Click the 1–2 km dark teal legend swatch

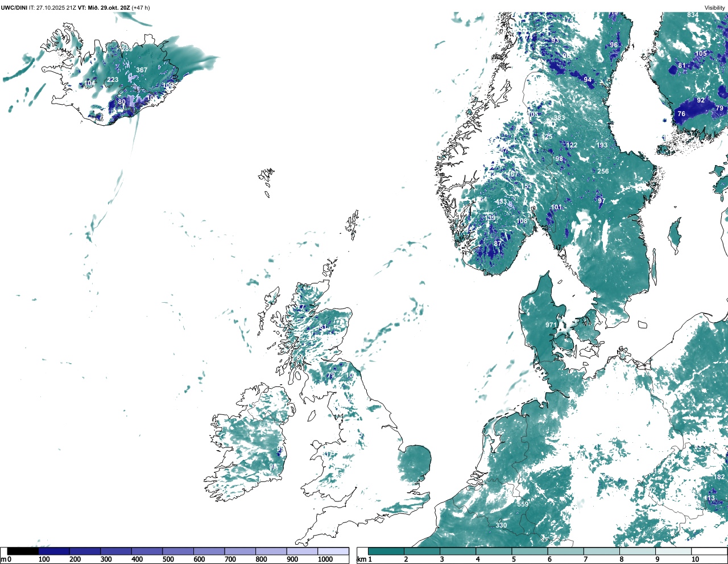coord(386,551)
